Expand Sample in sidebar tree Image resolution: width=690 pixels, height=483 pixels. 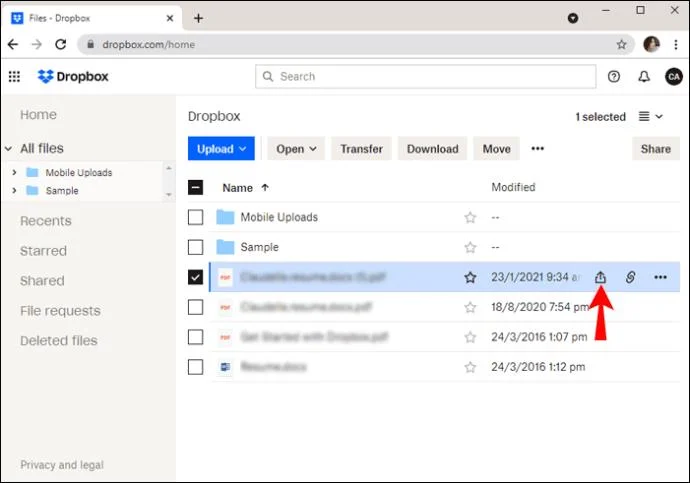click(x=14, y=190)
